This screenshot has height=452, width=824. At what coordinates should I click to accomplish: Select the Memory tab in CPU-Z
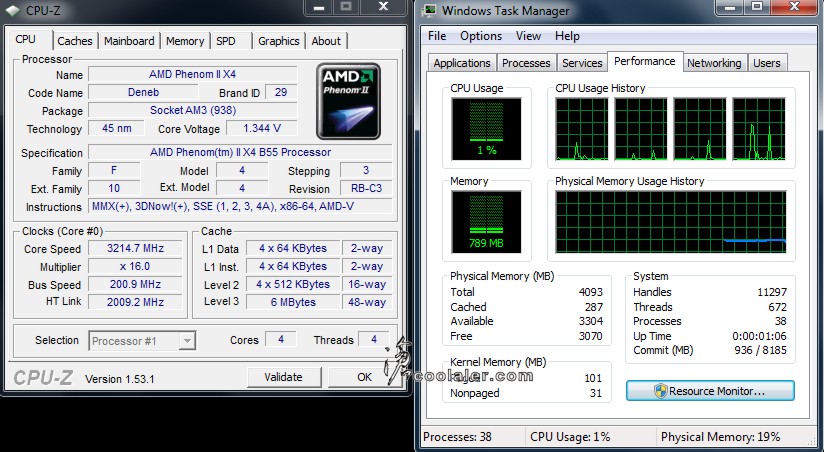coord(185,41)
